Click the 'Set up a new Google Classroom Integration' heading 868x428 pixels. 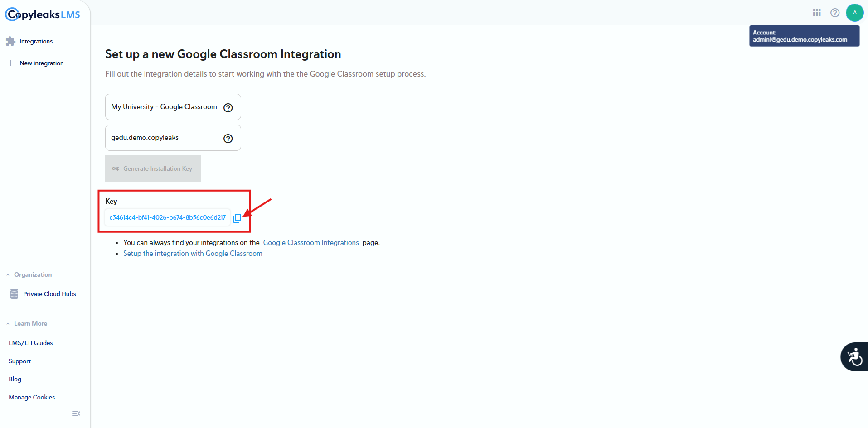[223, 54]
